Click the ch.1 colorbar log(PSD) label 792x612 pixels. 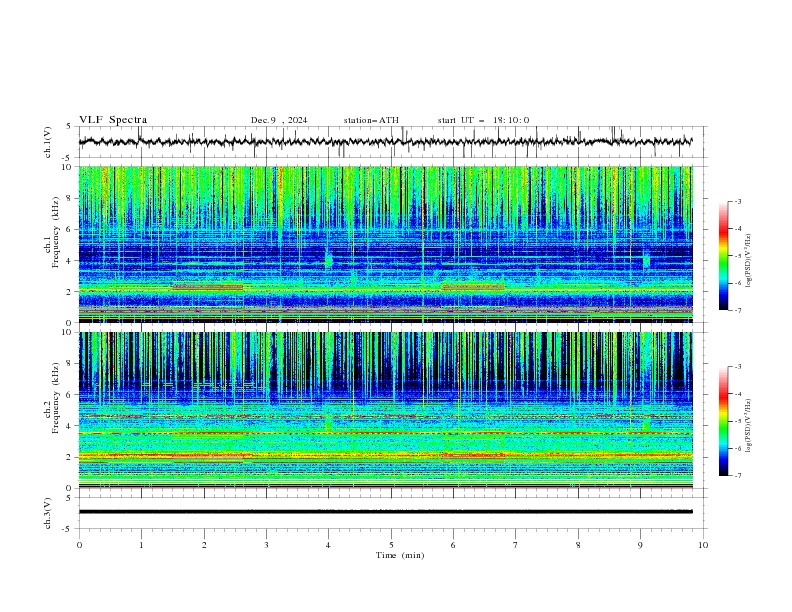[749, 261]
